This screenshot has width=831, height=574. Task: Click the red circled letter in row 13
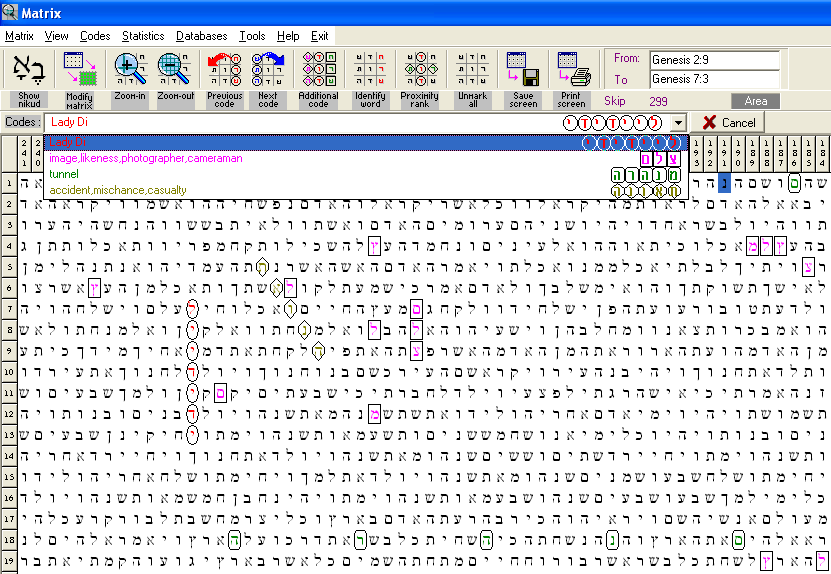(x=192, y=435)
